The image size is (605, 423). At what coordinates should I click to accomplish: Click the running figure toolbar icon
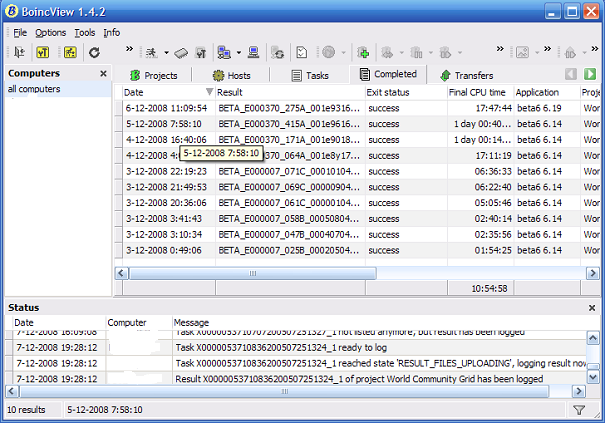152,52
